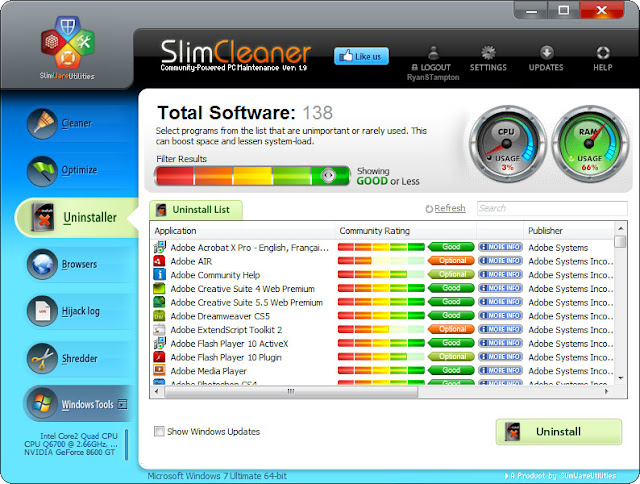
Task: Set filter to the orange segment
Action: 213,175
